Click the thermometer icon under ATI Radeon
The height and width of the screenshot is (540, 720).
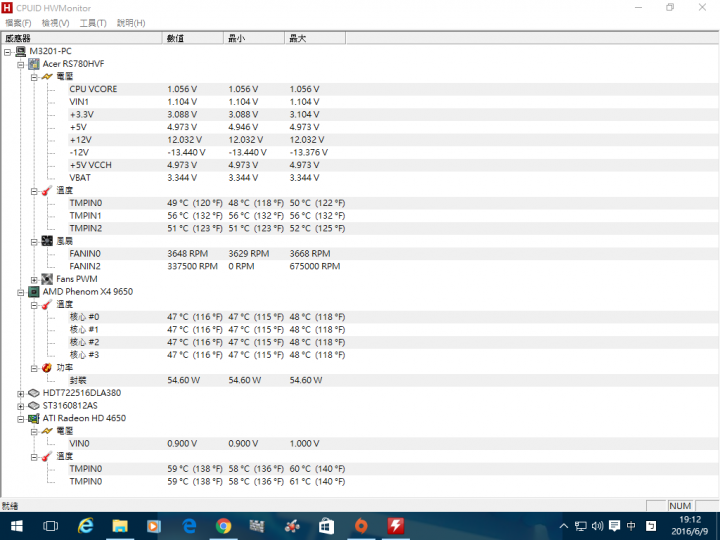47,456
